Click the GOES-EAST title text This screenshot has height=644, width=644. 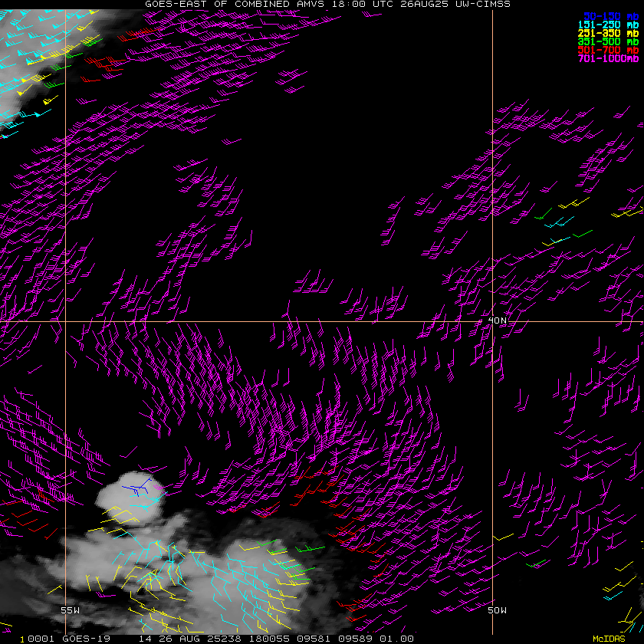click(x=176, y=4)
